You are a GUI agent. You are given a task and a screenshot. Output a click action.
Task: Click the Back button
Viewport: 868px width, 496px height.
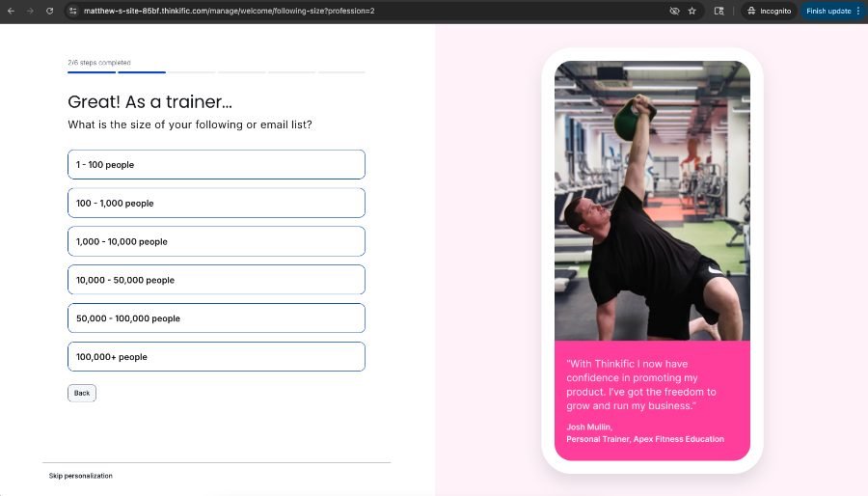(x=82, y=393)
